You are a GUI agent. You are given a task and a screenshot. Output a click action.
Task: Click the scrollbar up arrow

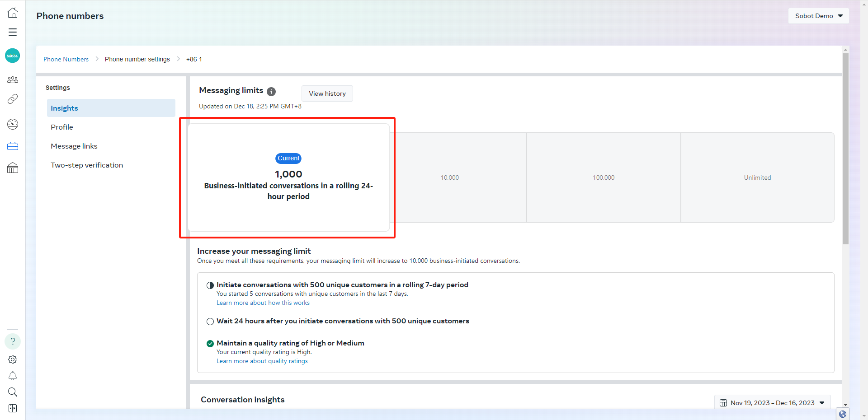click(845, 50)
